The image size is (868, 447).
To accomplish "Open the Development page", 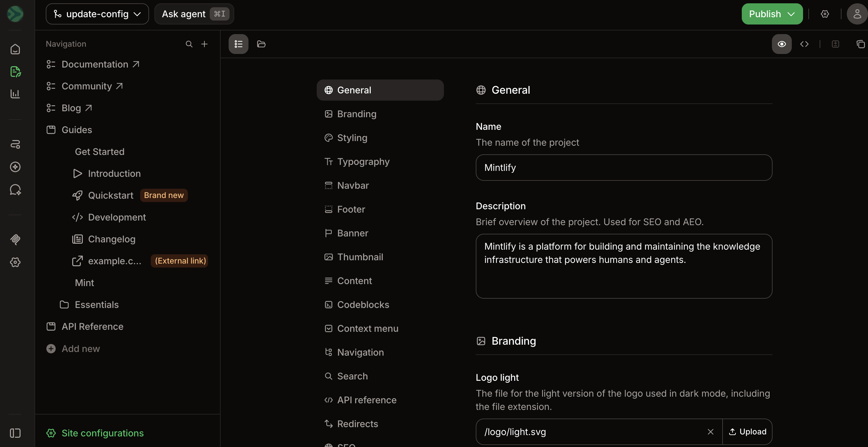I will 109,217.
